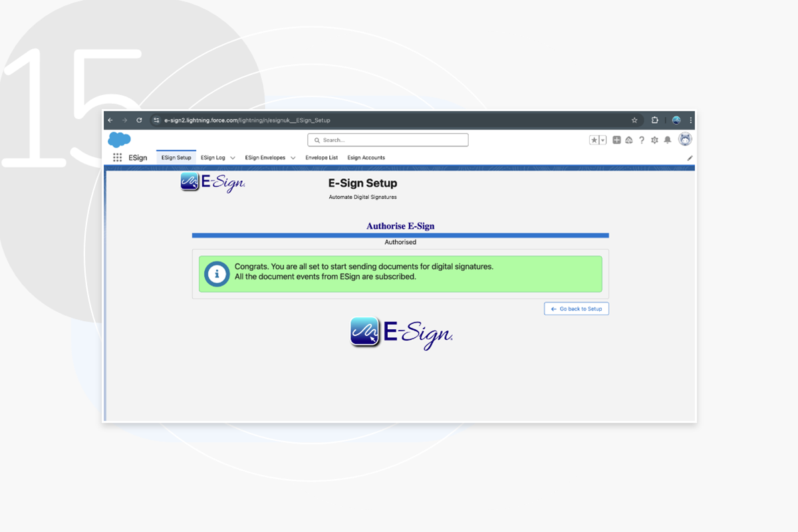
Task: Expand the ESign Log tab chevron
Action: click(x=233, y=158)
